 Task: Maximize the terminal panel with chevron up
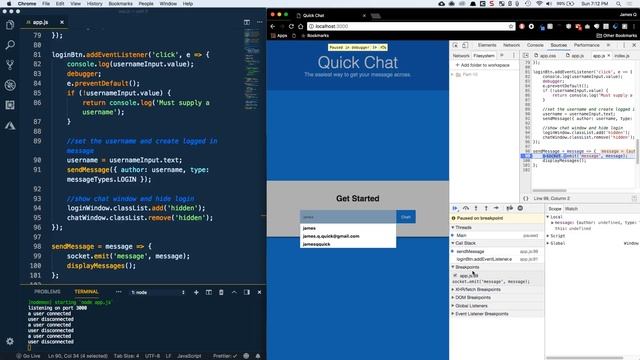pos(234,292)
